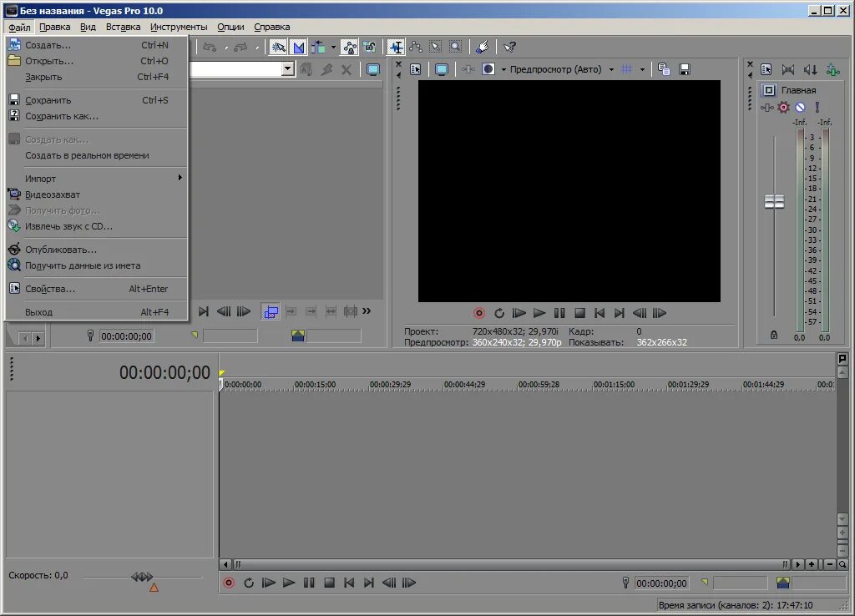Click Play in video preview transport
The image size is (855, 616).
(x=539, y=313)
